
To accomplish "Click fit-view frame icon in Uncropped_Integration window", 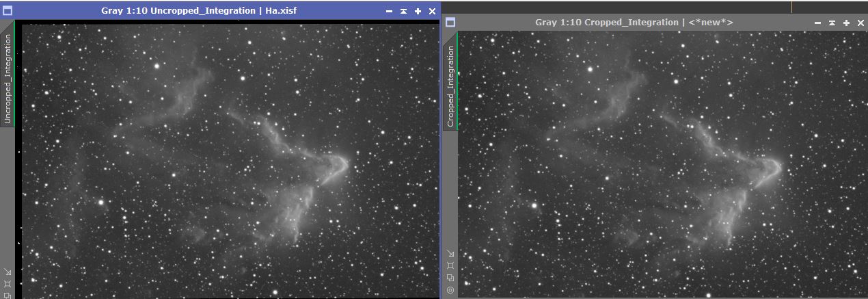I will pyautogui.click(x=7, y=283).
